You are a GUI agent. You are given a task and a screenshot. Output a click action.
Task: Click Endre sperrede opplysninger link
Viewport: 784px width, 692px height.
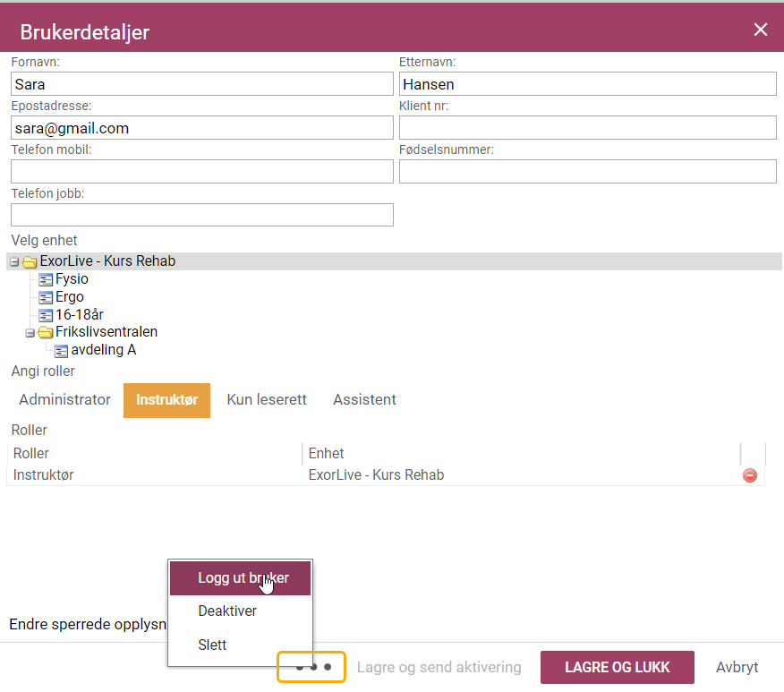pos(88,625)
